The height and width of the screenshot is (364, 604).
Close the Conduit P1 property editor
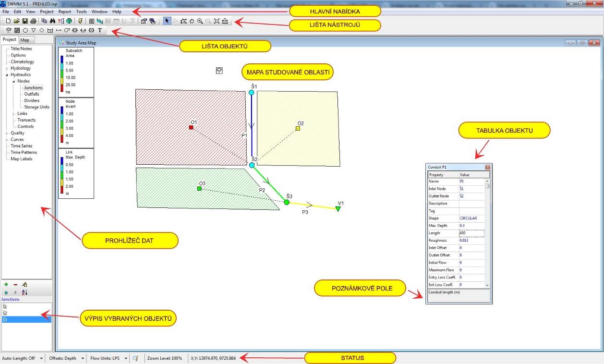tap(487, 167)
